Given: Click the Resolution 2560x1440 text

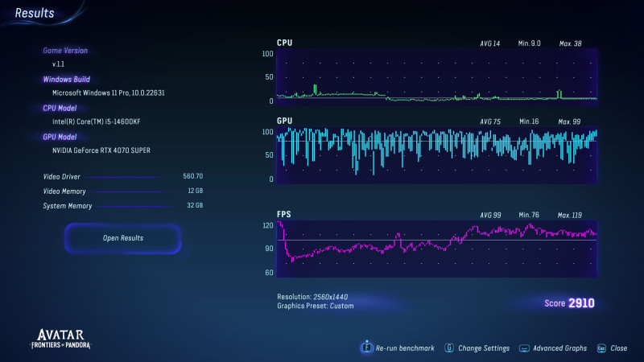Looking at the screenshot, I should point(312,297).
